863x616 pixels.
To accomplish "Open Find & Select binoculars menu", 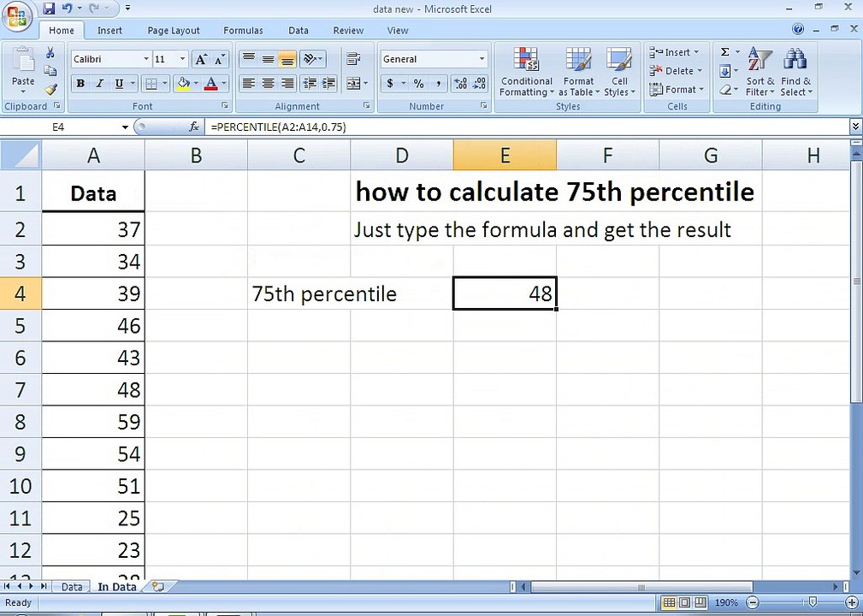I will point(795,72).
